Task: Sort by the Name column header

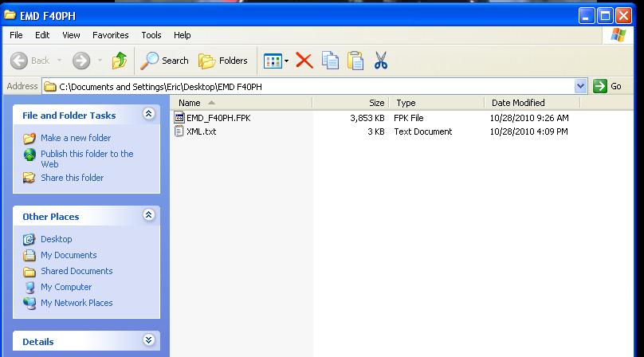Action: pos(241,103)
